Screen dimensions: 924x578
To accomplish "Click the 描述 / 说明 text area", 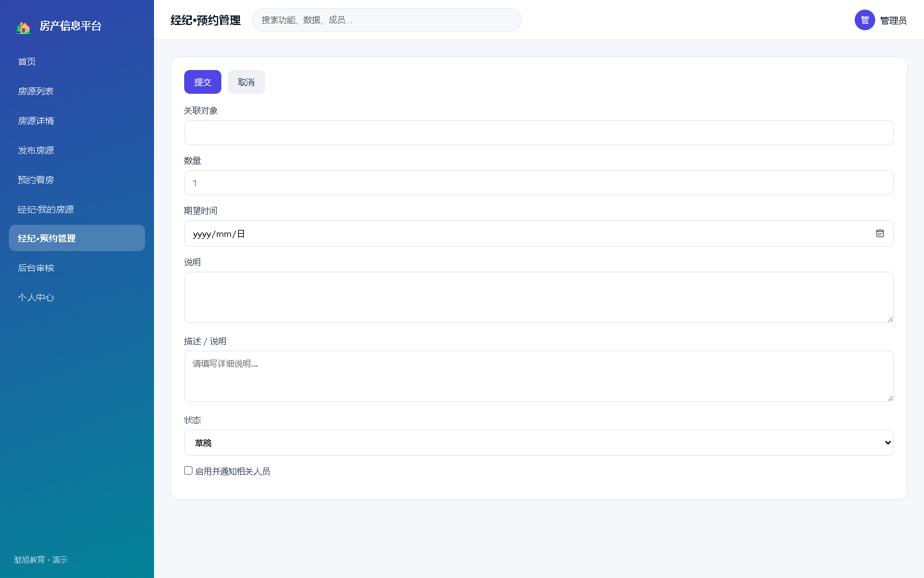I will pos(538,376).
